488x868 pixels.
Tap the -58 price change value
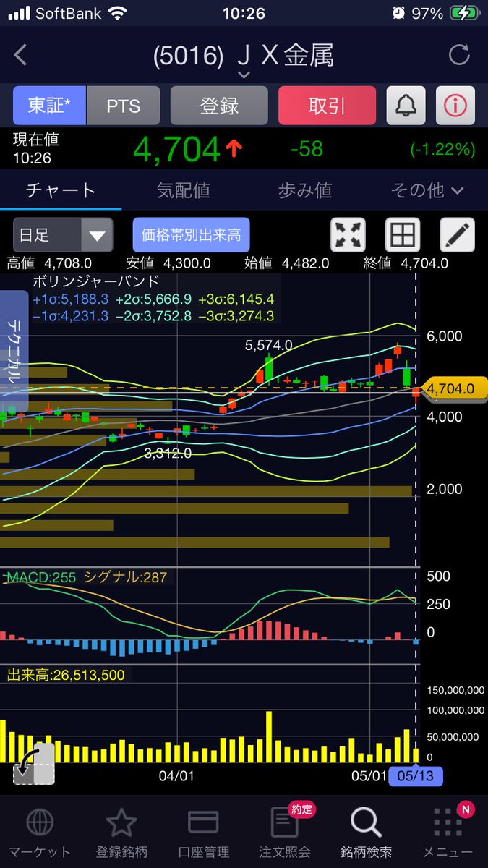point(306,150)
